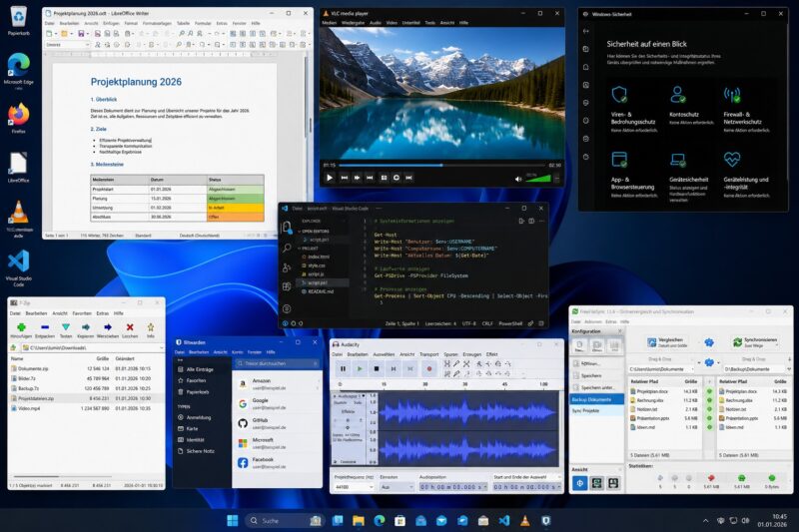Click the VLC seek progress bar
This screenshot has width=799, height=532.
point(440,165)
